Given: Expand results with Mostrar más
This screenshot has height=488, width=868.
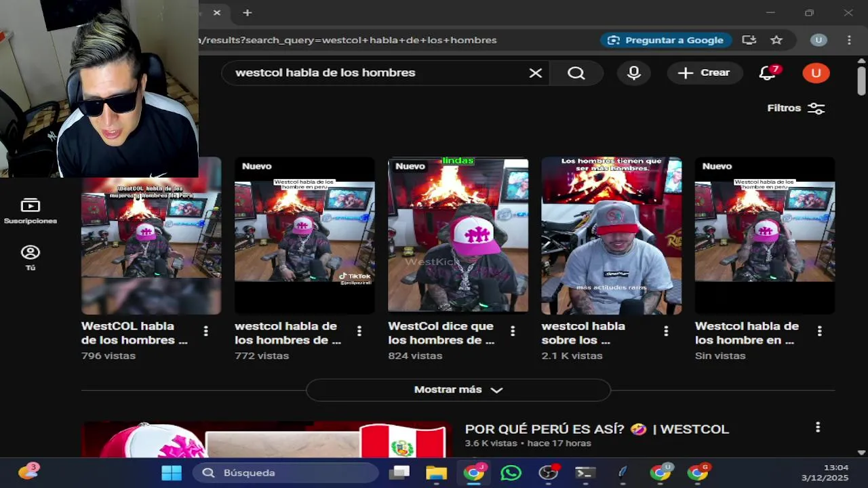Looking at the screenshot, I should 458,390.
